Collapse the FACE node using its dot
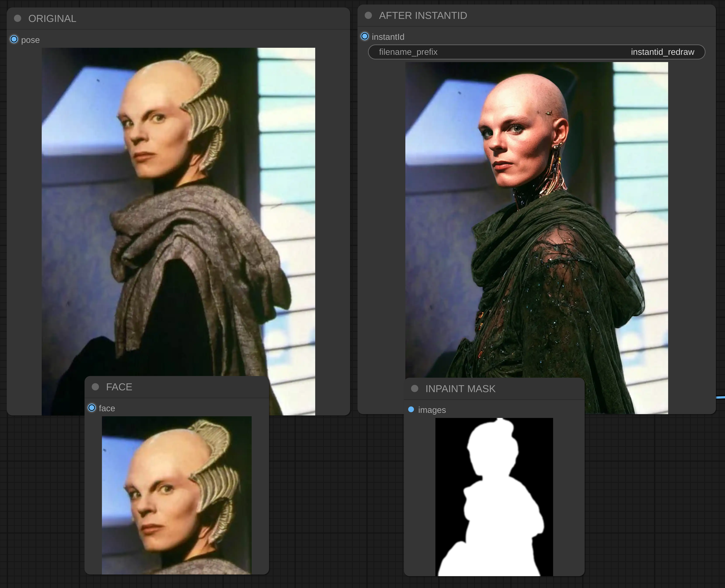This screenshot has width=725, height=588. pyautogui.click(x=95, y=387)
